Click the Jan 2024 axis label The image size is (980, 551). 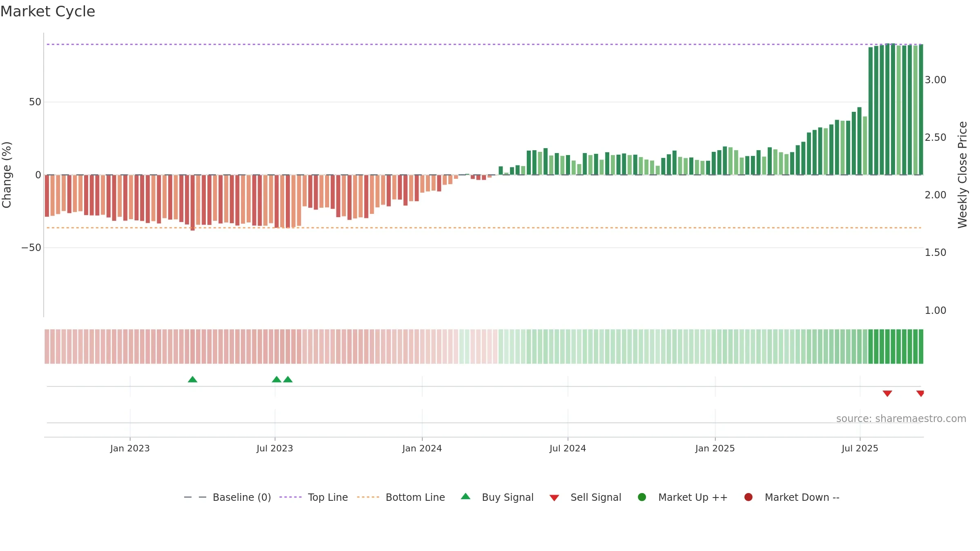pyautogui.click(x=422, y=449)
